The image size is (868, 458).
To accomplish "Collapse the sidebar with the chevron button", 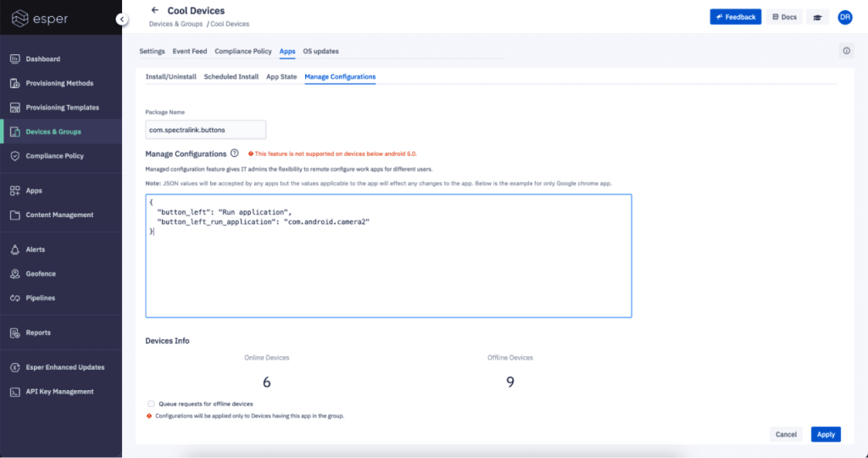I will [122, 19].
